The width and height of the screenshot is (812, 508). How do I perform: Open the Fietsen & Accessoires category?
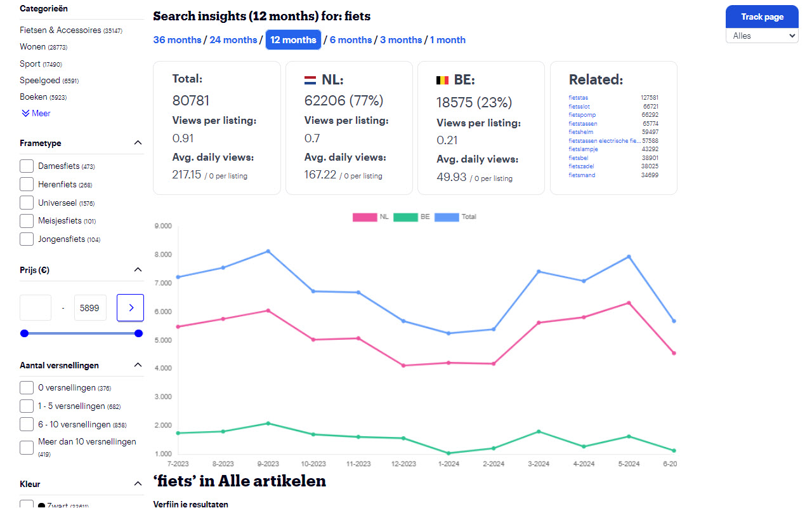(x=60, y=30)
